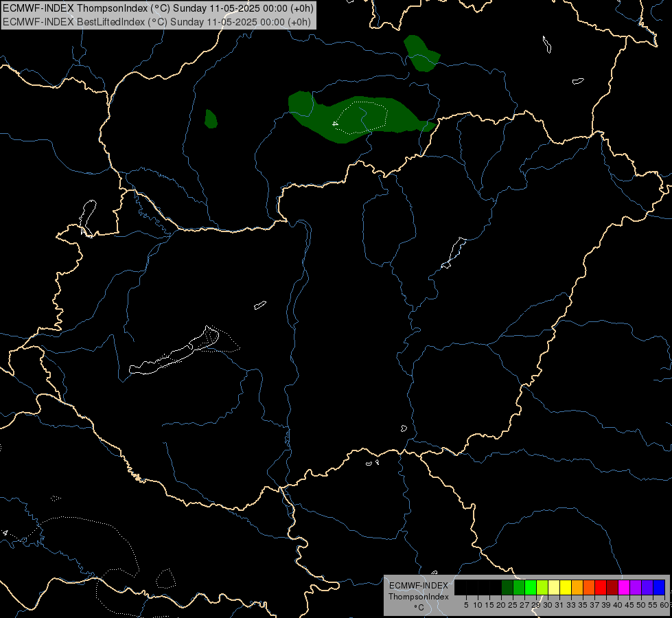Select the pale yellow 30–31 legend swatch

(x=554, y=587)
